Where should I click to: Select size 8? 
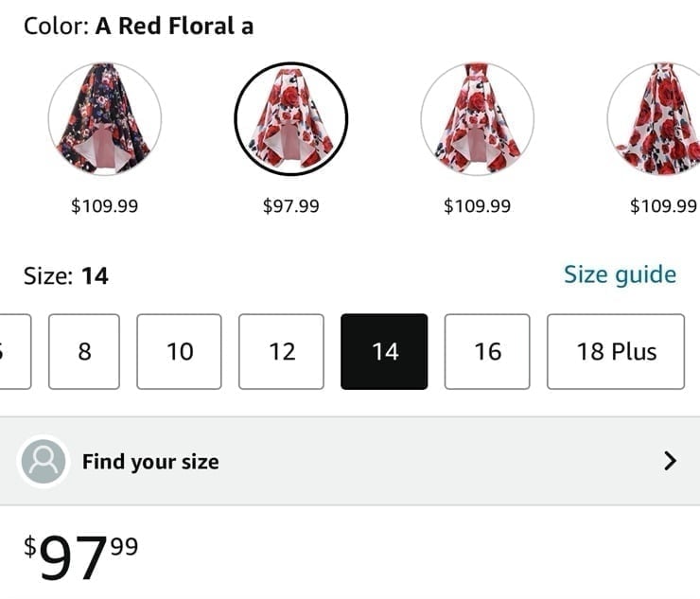84,351
